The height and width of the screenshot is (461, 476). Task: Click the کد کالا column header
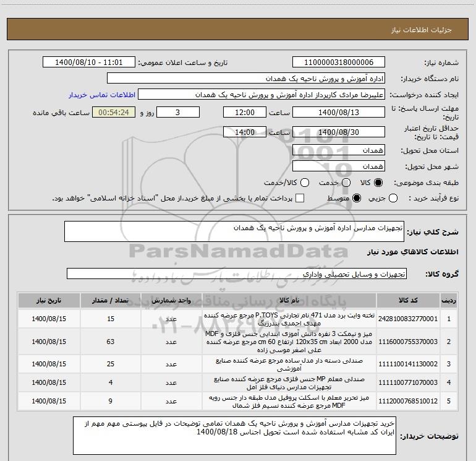[408, 301]
